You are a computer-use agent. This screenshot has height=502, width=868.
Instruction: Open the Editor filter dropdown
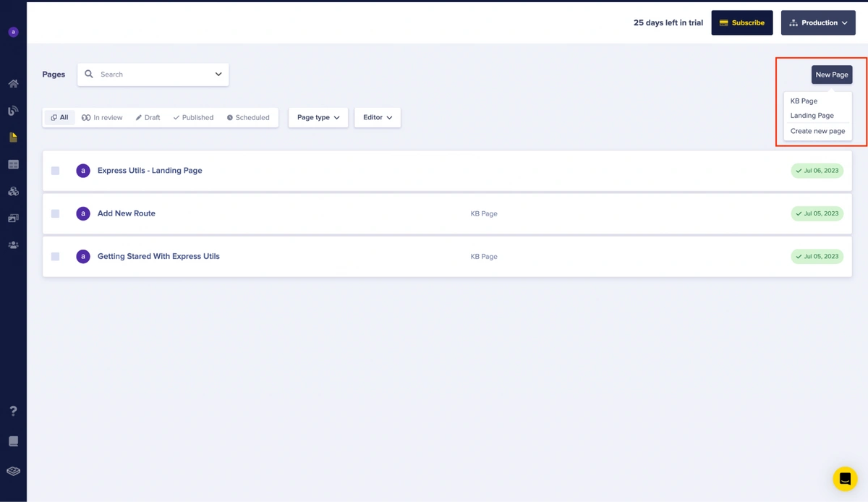[377, 117]
